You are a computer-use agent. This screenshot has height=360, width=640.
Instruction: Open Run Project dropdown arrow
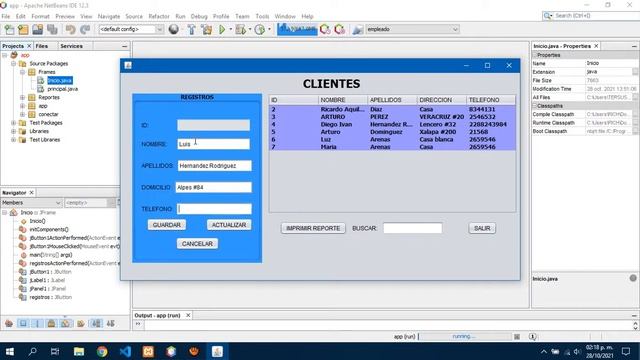(x=230, y=29)
